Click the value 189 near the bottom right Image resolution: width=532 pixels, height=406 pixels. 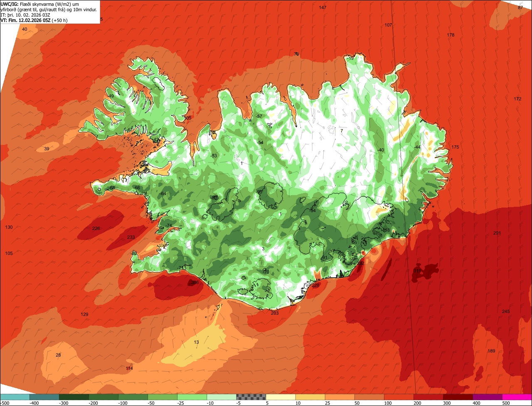(491, 351)
